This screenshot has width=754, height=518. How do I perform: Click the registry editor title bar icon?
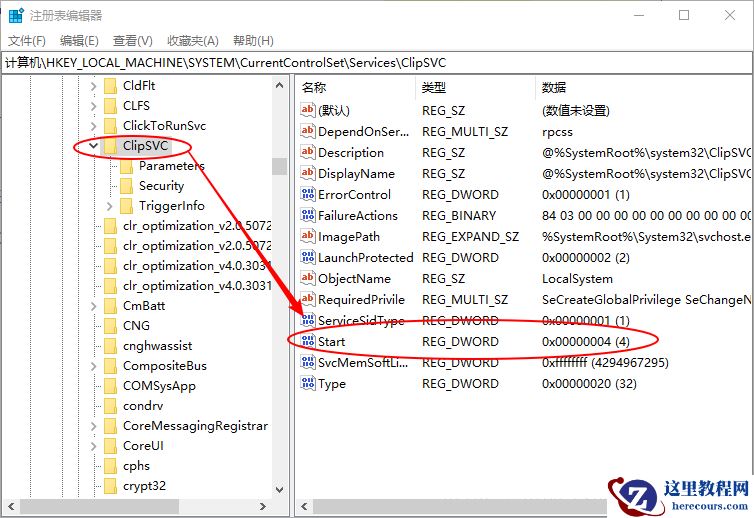coord(16,15)
